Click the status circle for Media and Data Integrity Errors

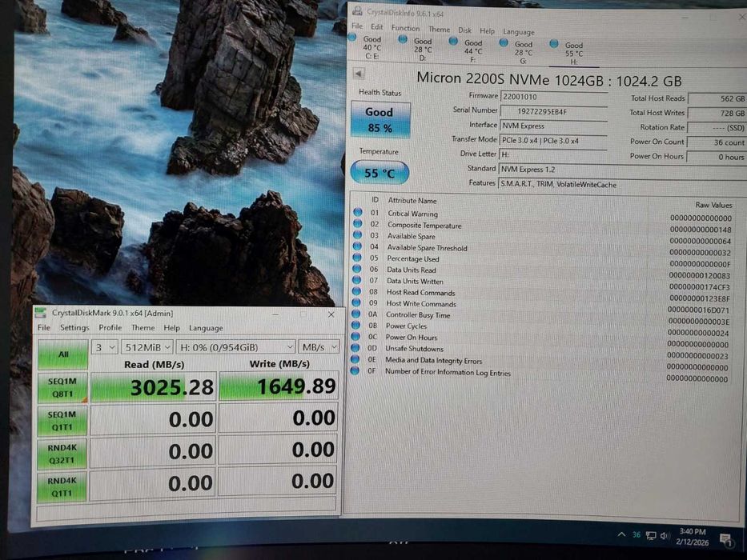(355, 358)
